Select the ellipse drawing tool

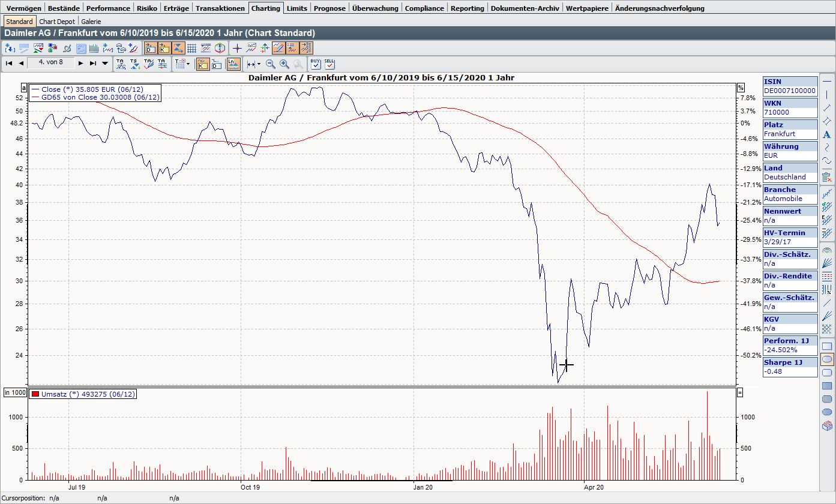[827, 359]
